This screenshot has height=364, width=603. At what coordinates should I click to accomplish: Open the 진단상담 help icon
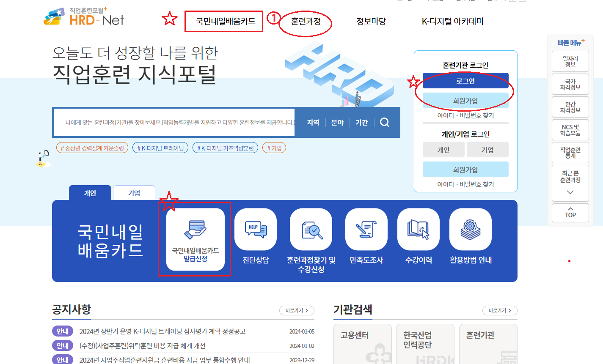pos(256,229)
